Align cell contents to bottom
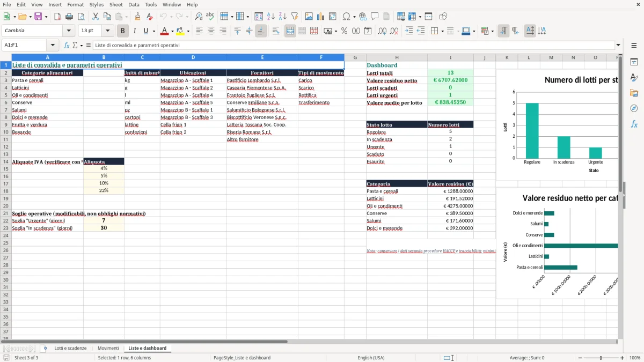This screenshot has height=362, width=644. point(261,31)
